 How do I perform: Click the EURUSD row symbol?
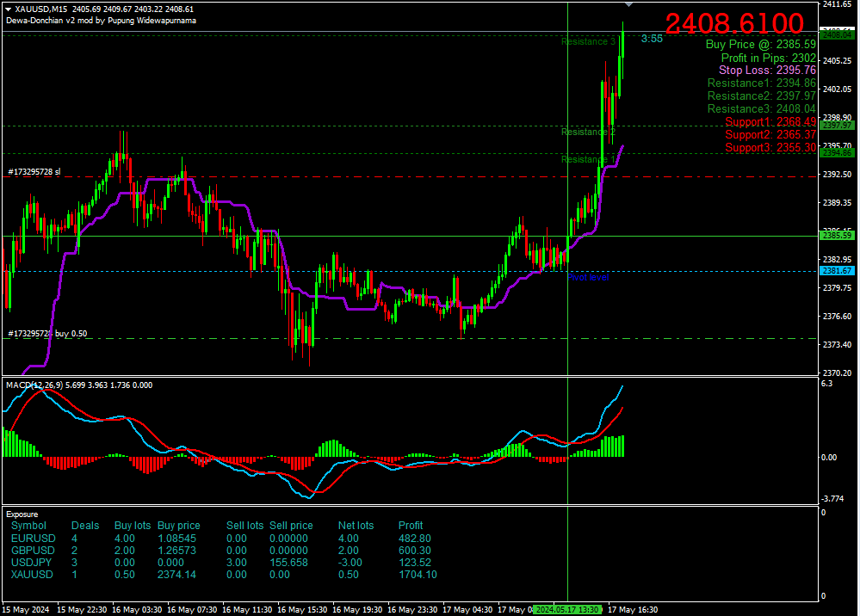[34, 539]
